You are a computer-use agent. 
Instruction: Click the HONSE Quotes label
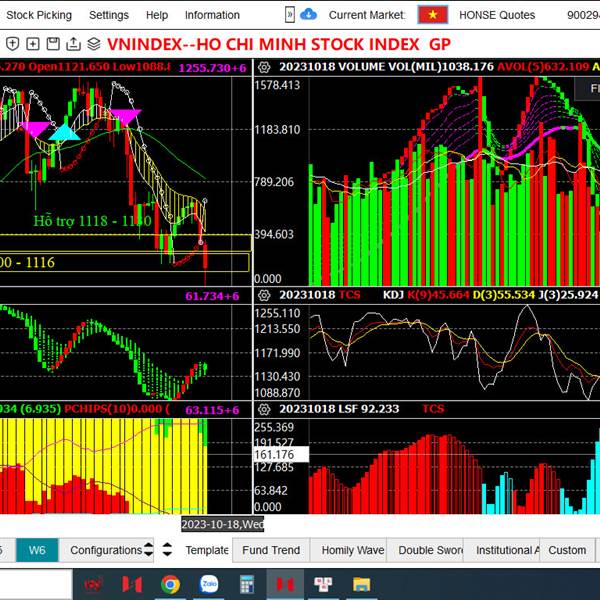pos(497,15)
